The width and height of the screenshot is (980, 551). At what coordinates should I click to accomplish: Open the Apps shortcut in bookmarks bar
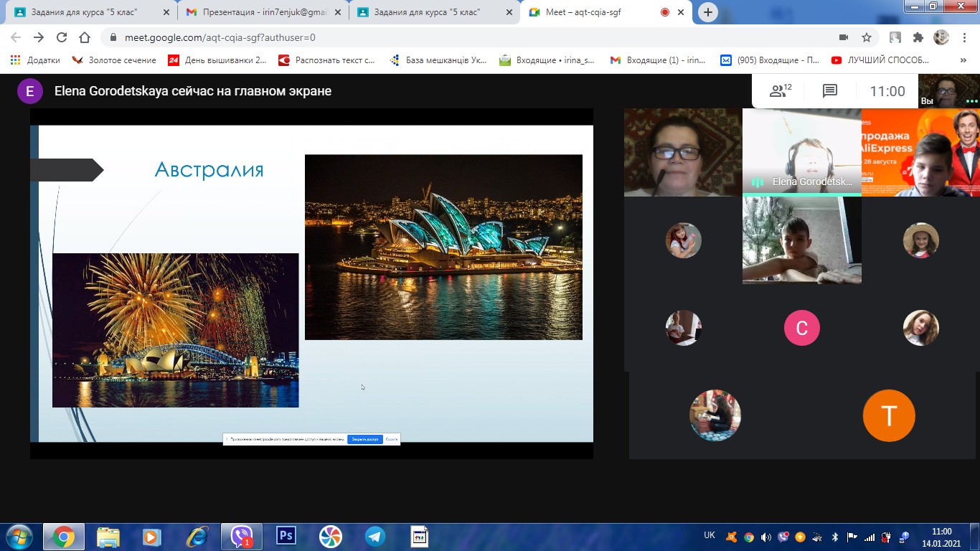[35, 60]
